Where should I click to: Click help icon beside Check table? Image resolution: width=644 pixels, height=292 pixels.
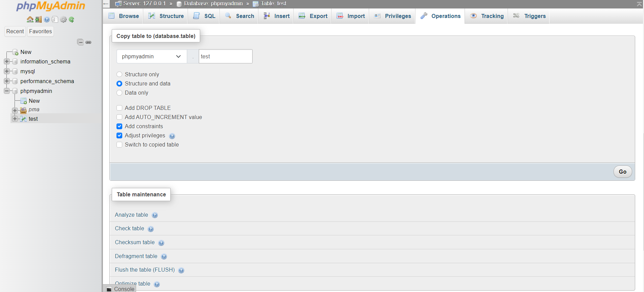click(x=151, y=229)
